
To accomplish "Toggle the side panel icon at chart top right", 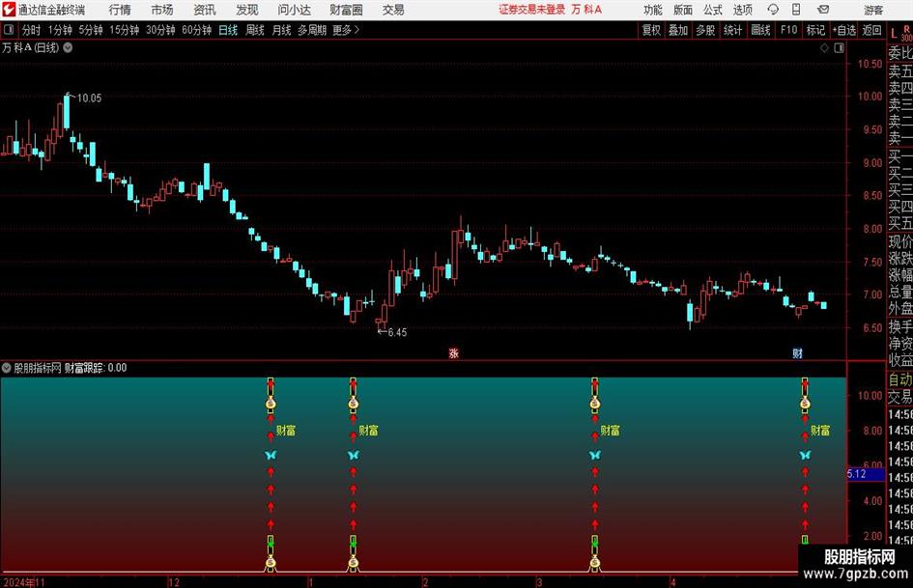I will tap(839, 48).
